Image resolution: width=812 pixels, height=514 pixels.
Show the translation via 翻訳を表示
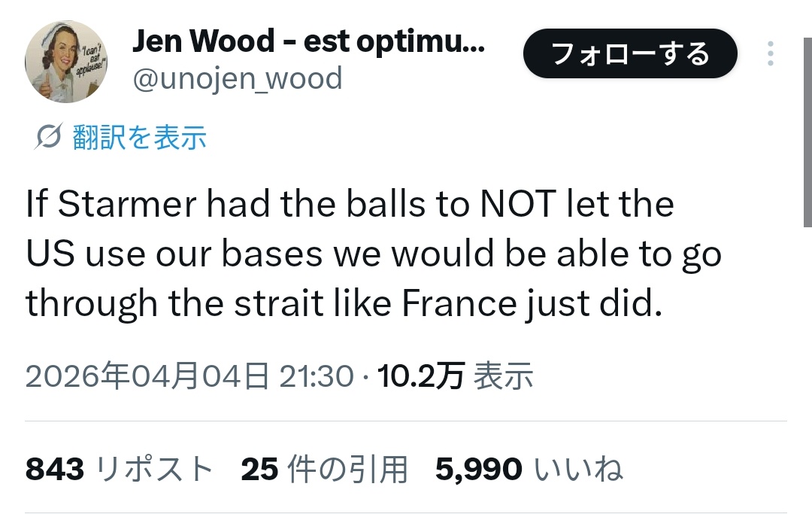140,137
